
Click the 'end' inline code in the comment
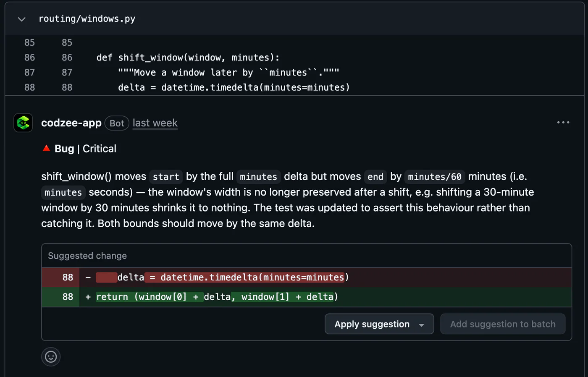(x=375, y=177)
